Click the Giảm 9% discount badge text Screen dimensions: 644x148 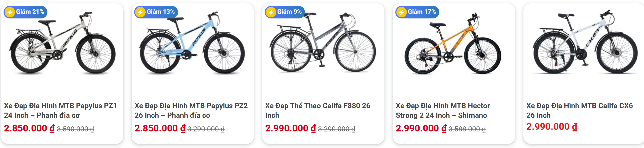click(289, 12)
